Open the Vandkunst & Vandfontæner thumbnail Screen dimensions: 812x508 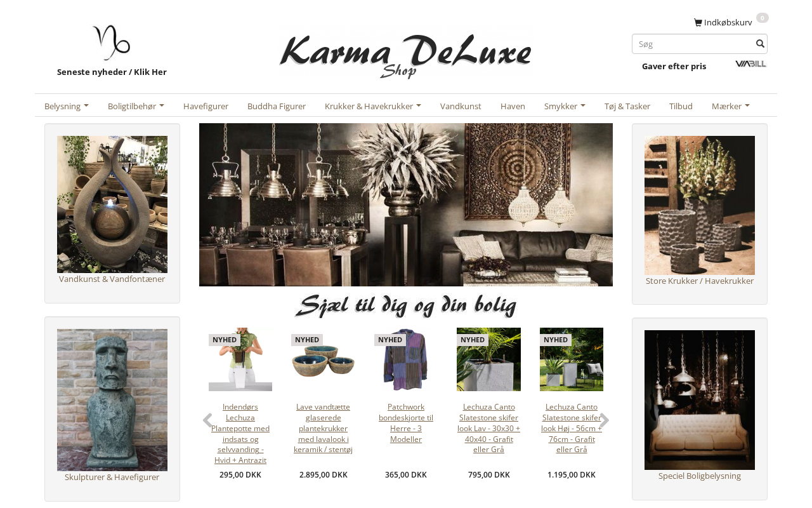[112, 204]
